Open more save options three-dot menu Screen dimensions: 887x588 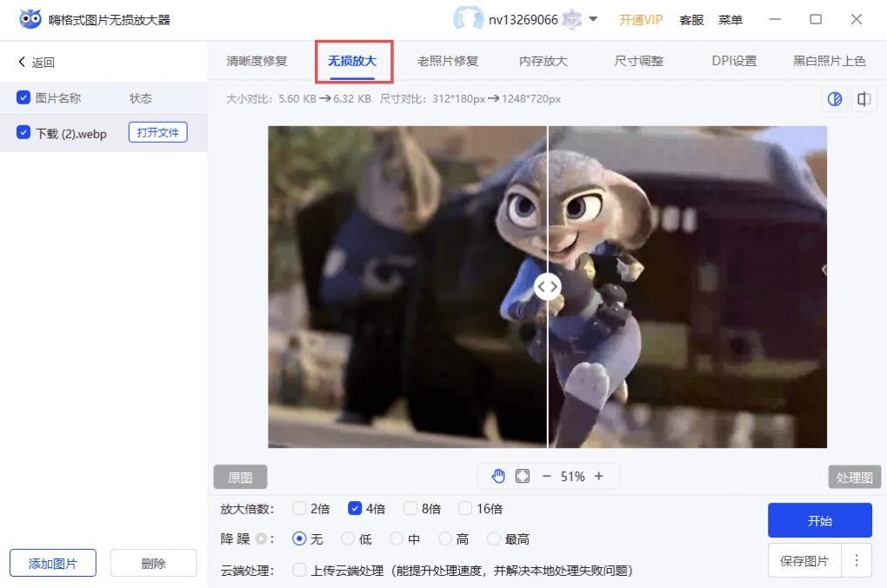tap(857, 561)
